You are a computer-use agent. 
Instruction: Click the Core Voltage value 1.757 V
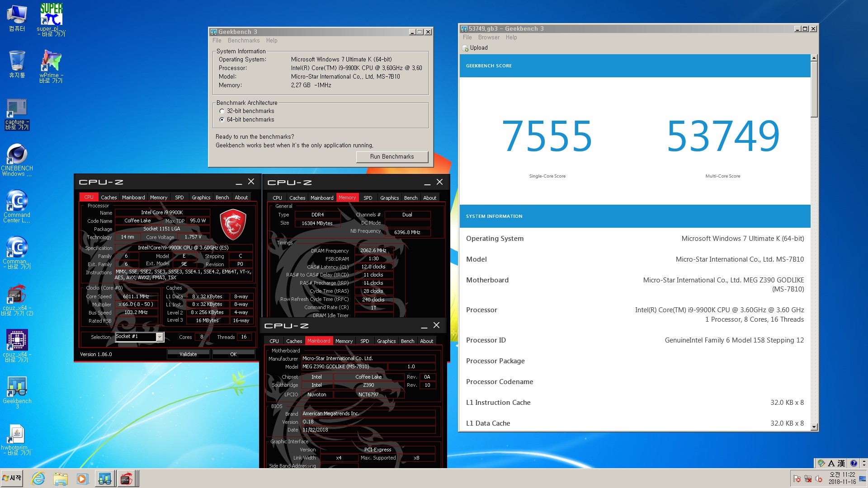[193, 237]
